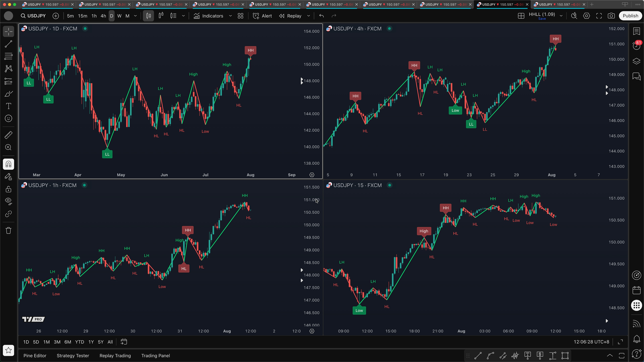Collapse the bottom panel with chevron
The image size is (644, 362).
click(x=610, y=355)
